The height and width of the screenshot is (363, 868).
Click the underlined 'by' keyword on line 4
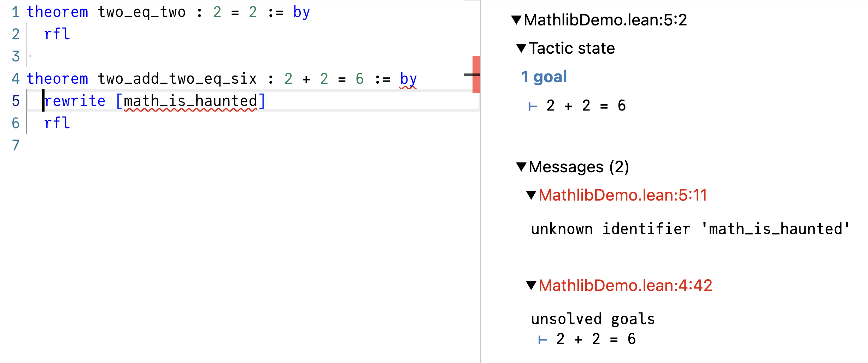(408, 79)
